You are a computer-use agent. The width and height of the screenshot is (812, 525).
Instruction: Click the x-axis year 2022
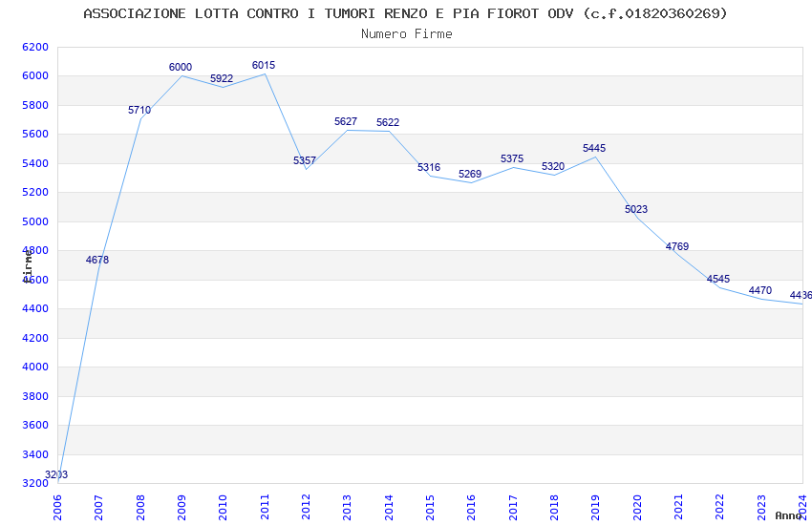tap(720, 508)
